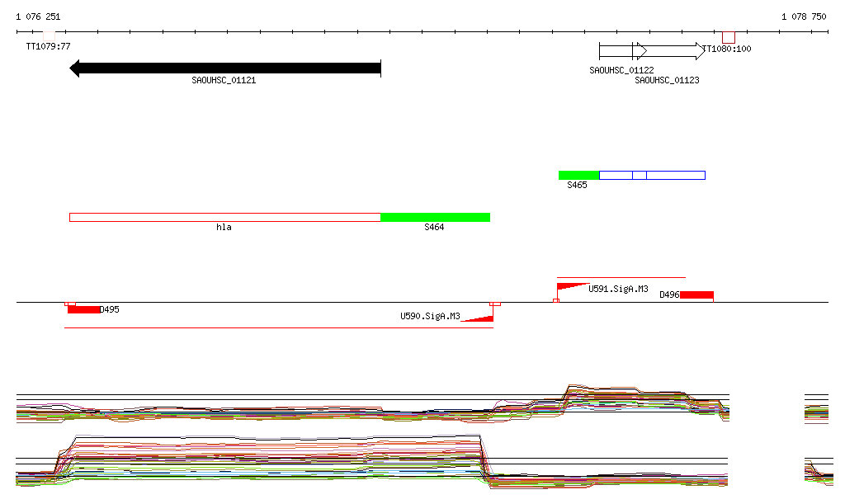Click the SAOUHSC_01123 gene label
This screenshot has height=504, width=845.
tap(667, 80)
